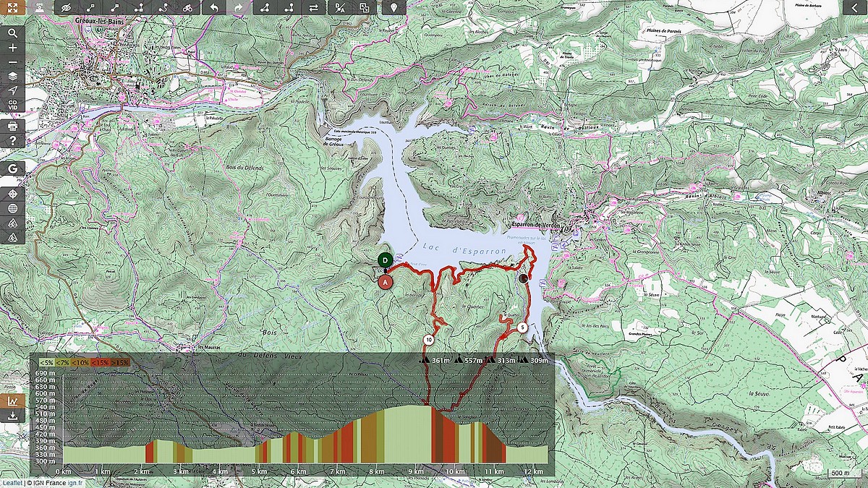Select the curved path routing tool
The height and width of the screenshot is (488, 868).
163,8
